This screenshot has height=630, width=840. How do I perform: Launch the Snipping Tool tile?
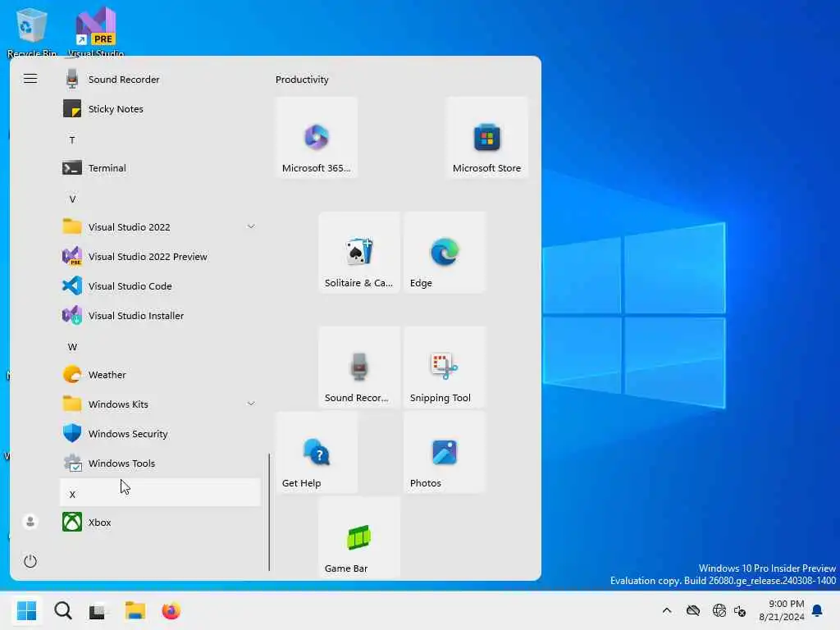445,367
